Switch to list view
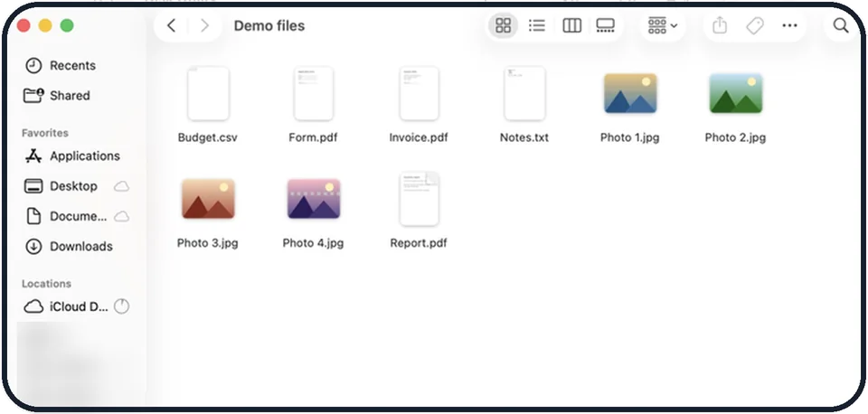The image size is (868, 414). tap(537, 25)
